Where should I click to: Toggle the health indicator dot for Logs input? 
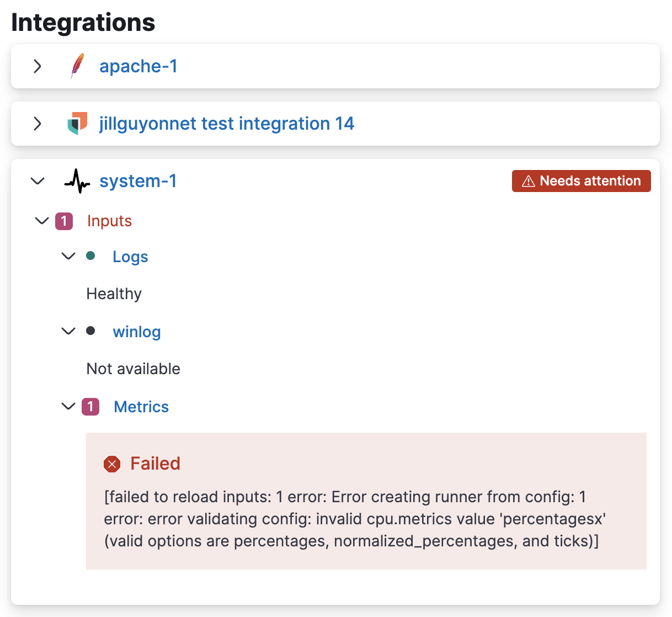90,256
